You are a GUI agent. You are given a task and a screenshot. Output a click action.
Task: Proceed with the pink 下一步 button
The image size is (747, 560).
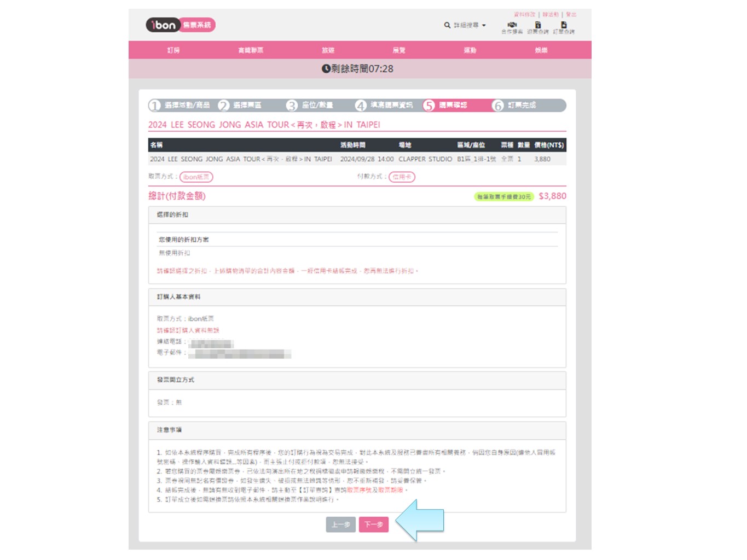(374, 524)
